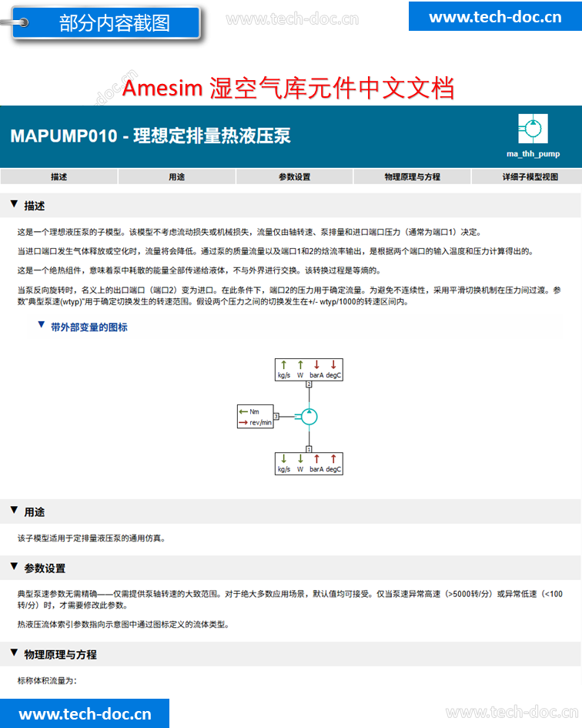Click text 该子模型适用于定排量液压泵的通用仿真。
Viewport: 582px width, 728px height.
[x=92, y=538]
